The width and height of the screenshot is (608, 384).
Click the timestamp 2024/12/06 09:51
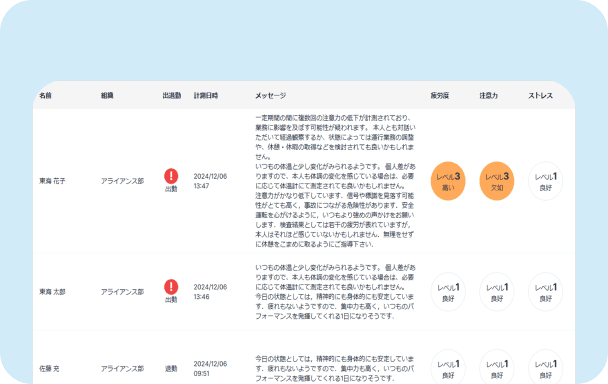click(x=210, y=369)
